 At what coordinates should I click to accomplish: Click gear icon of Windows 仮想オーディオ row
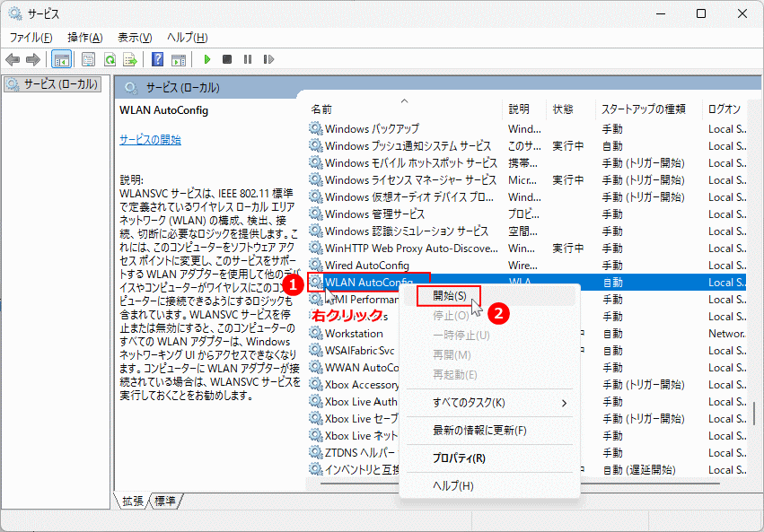[x=316, y=196]
